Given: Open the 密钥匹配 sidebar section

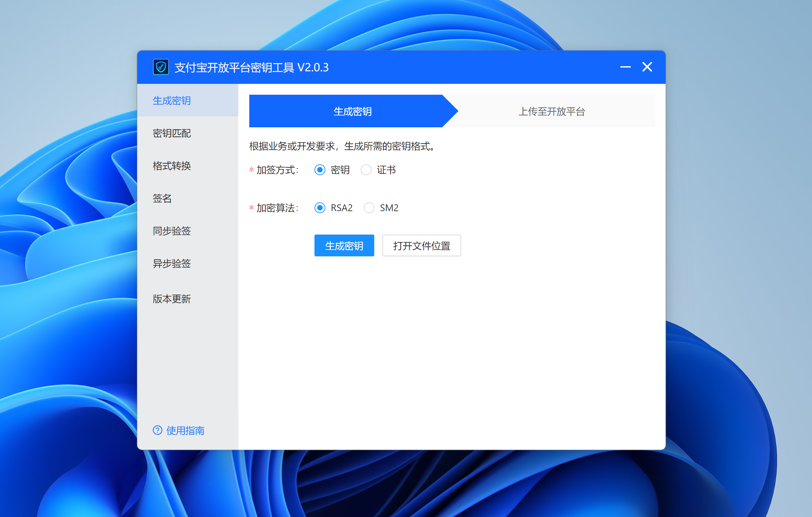Looking at the screenshot, I should pyautogui.click(x=188, y=133).
